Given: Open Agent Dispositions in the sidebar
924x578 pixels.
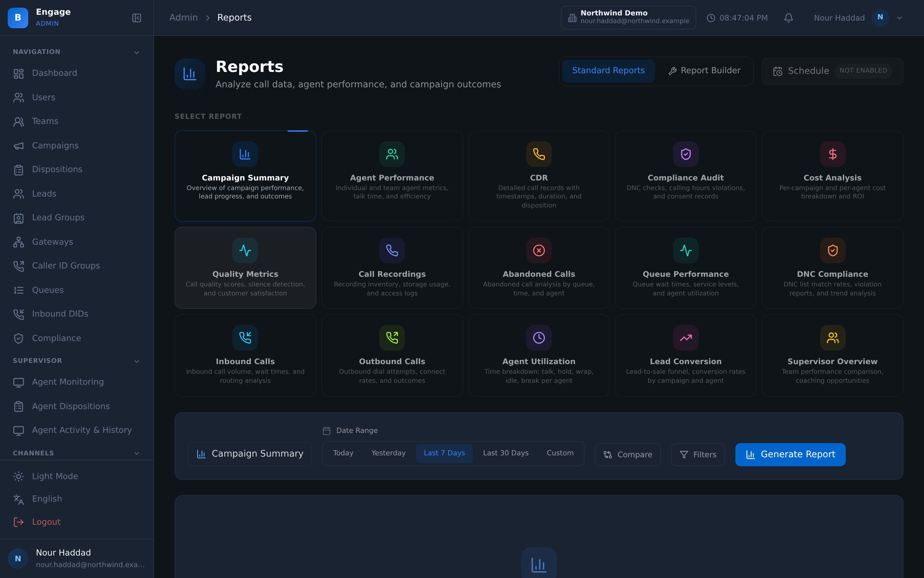Looking at the screenshot, I should [76, 406].
